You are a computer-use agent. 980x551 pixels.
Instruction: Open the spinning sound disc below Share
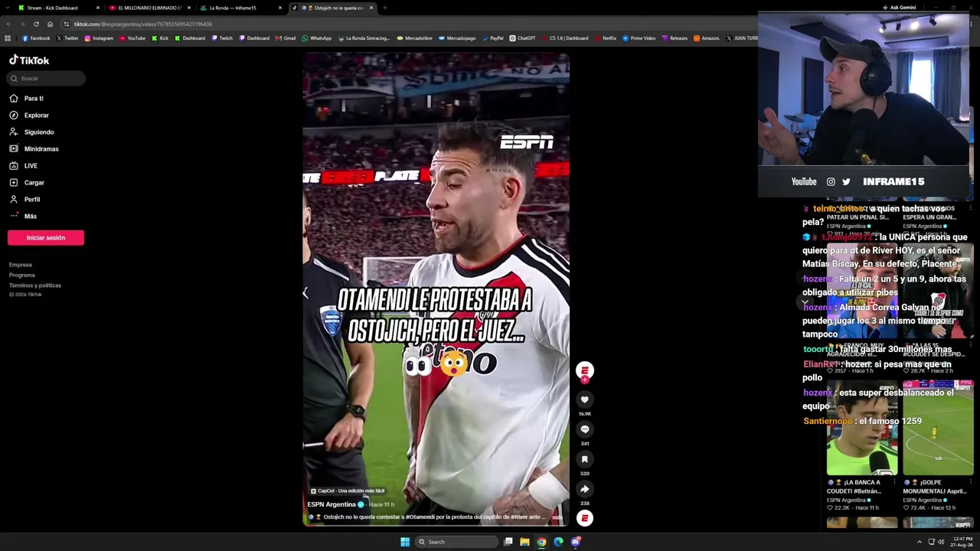pos(584,518)
